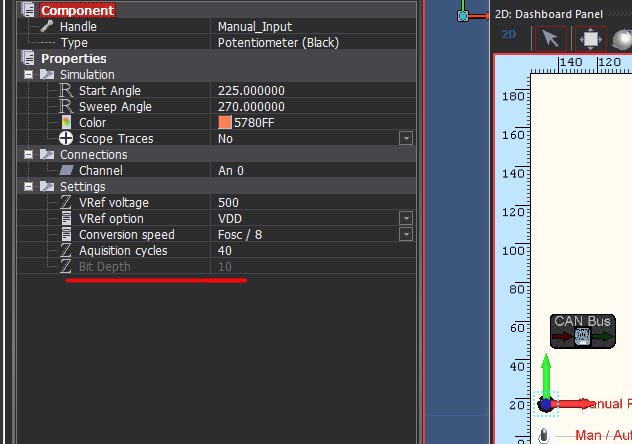Click the Properties section header icon

pyautogui.click(x=28, y=58)
